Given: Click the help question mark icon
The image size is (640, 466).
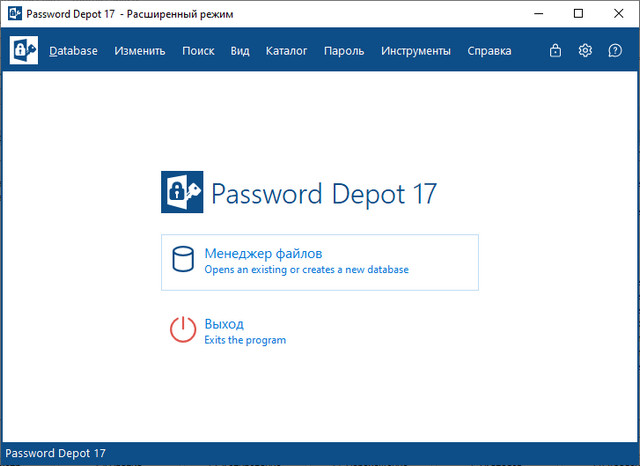Looking at the screenshot, I should pyautogui.click(x=615, y=51).
